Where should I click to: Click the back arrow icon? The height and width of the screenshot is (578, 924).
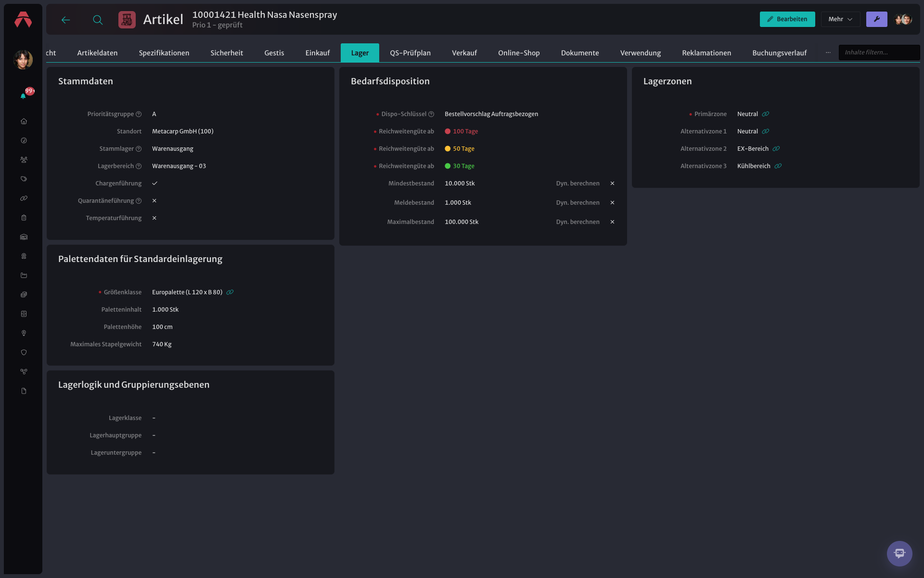tap(66, 20)
